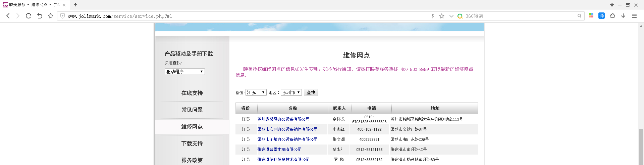Open link 张家港普雷电脑有限公司
The image size is (644, 165).
coord(279,150)
